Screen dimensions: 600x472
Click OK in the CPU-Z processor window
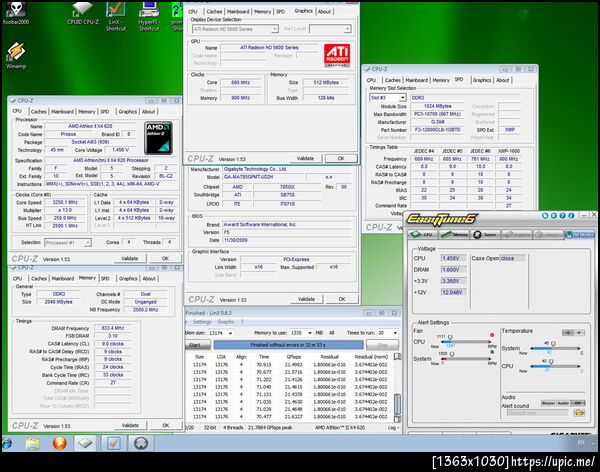pyautogui.click(x=165, y=258)
